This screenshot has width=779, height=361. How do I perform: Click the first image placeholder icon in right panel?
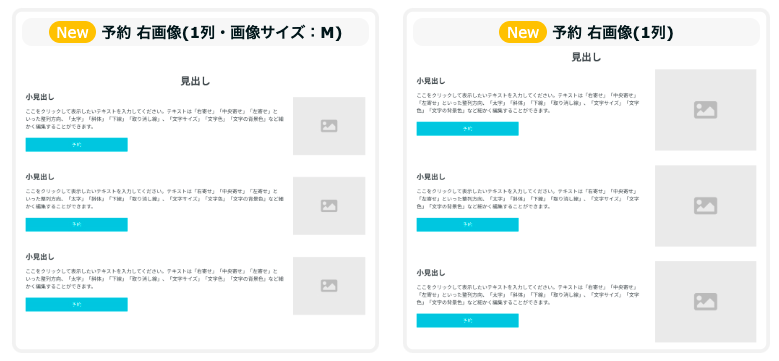click(x=705, y=110)
